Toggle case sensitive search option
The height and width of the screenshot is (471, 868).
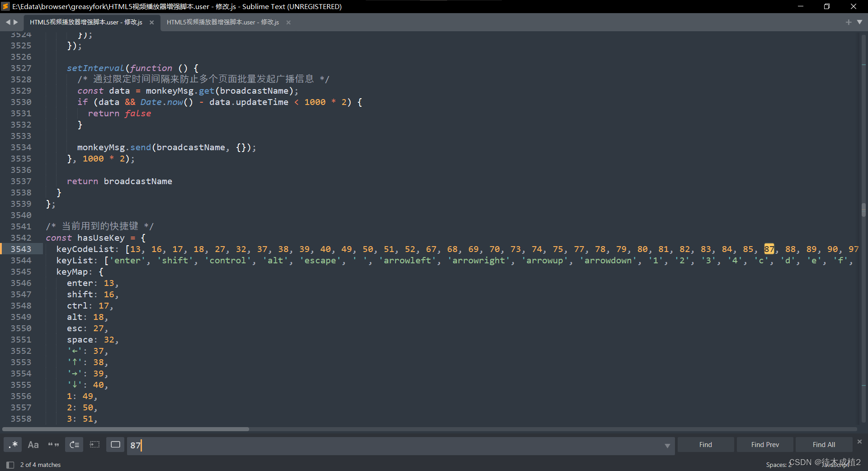33,445
